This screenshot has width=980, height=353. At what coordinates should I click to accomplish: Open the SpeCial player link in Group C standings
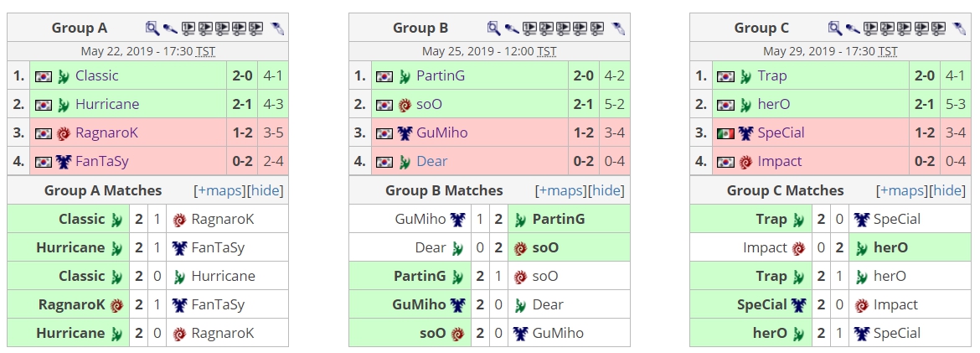tap(781, 132)
